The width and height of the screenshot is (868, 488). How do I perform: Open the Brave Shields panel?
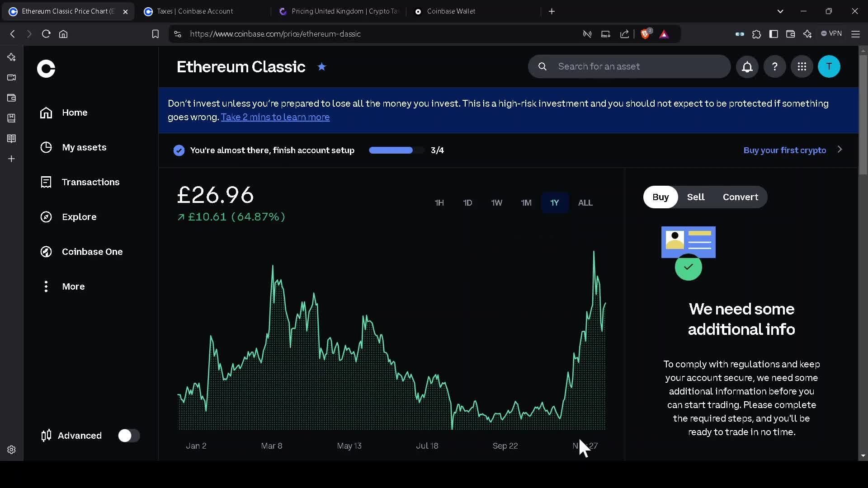pyautogui.click(x=646, y=34)
